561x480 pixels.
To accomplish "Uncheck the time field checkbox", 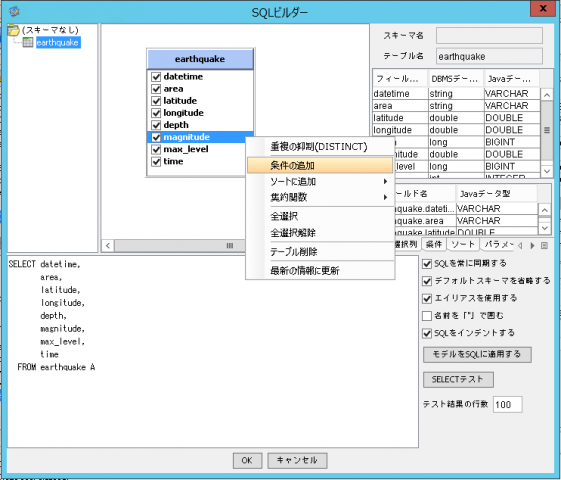I will pos(156,161).
